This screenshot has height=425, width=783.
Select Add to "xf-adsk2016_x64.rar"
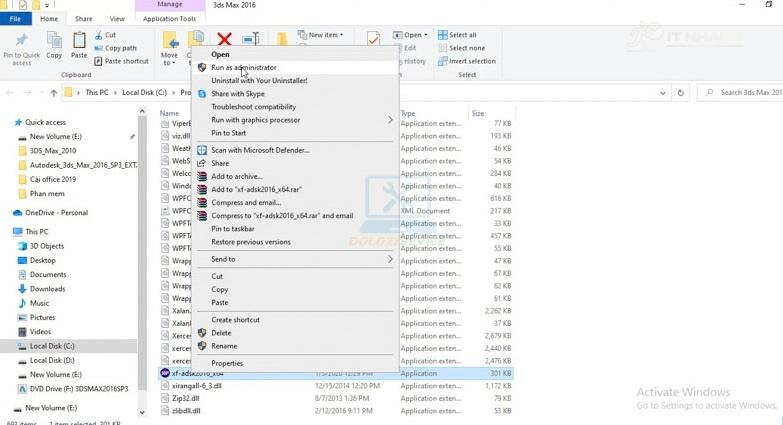tap(295, 189)
